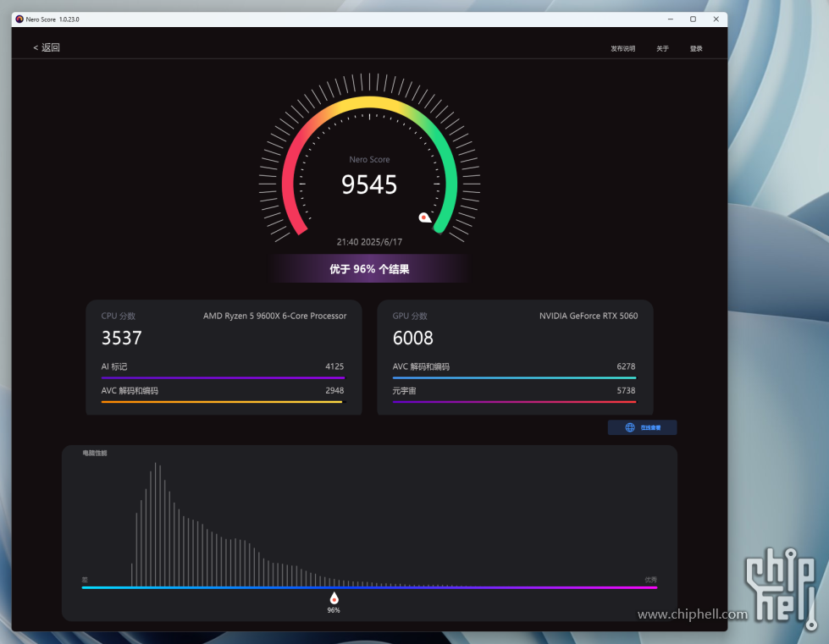The width and height of the screenshot is (829, 644).
Task: Click the 优于 96% 个结果 banner
Action: [369, 269]
